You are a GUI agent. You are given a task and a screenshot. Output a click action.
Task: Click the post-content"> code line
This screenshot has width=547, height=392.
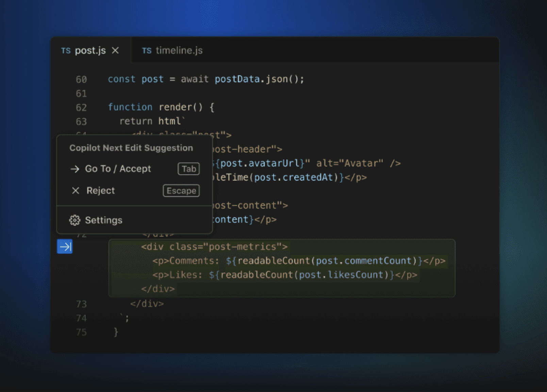coord(250,206)
